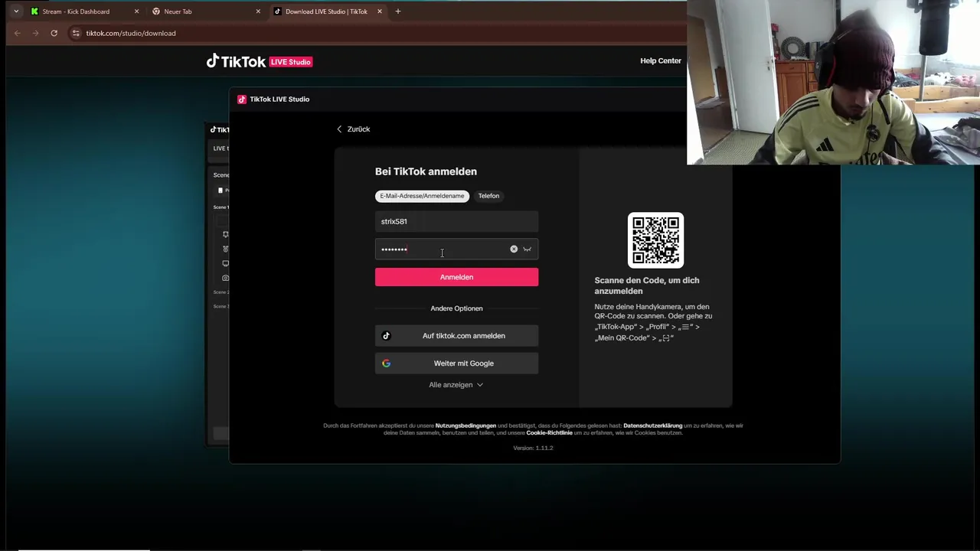
Task: Close the Stream - Kick Dashboard tab
Action: coord(136,11)
